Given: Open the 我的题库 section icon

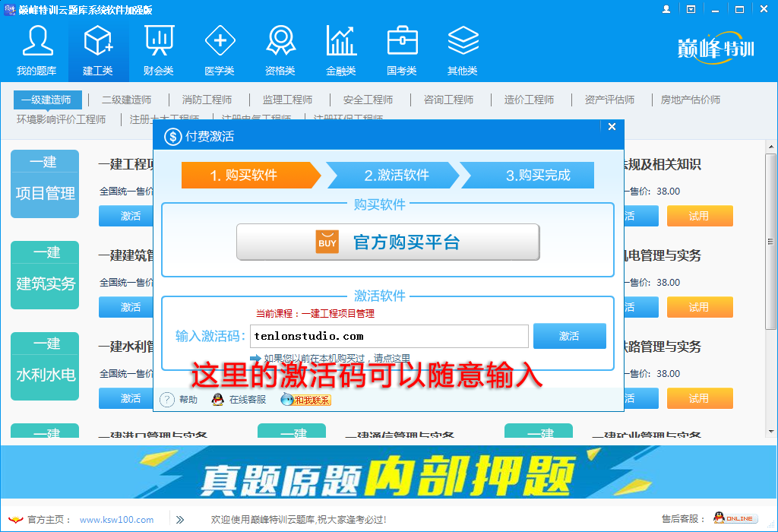Looking at the screenshot, I should pyautogui.click(x=36, y=42).
